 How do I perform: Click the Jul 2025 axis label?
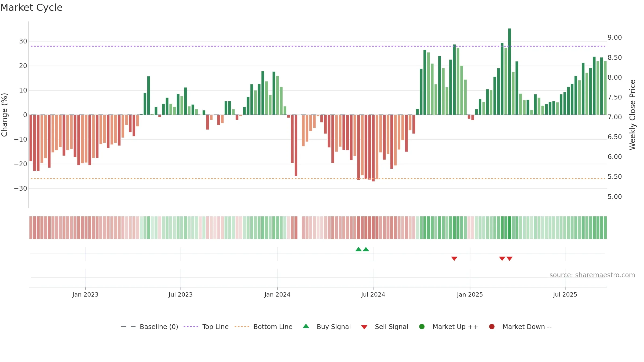[565, 295]
